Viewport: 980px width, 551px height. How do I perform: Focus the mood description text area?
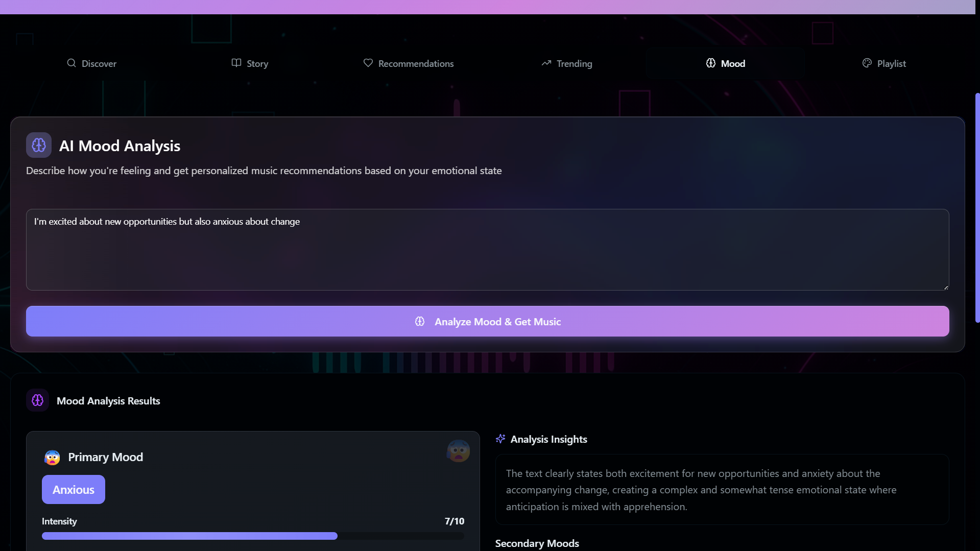pos(488,250)
